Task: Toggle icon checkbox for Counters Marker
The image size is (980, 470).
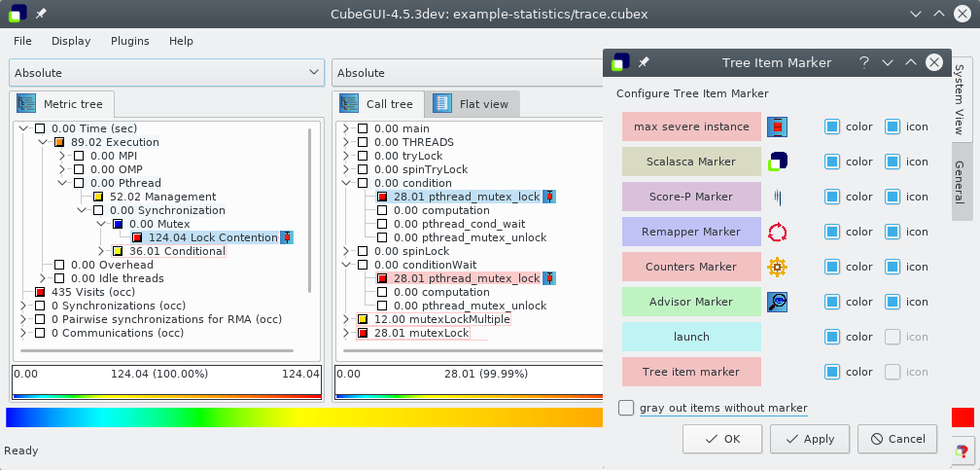Action: point(892,267)
